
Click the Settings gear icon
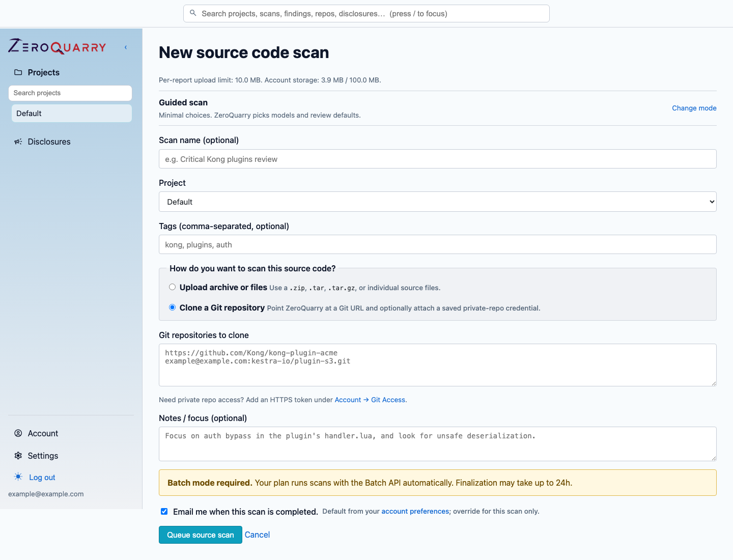pyautogui.click(x=18, y=456)
